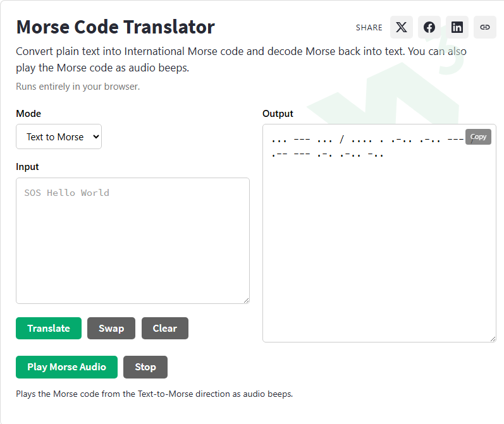The width and height of the screenshot is (504, 424).
Task: Click inside the Input text area
Action: coord(133,241)
